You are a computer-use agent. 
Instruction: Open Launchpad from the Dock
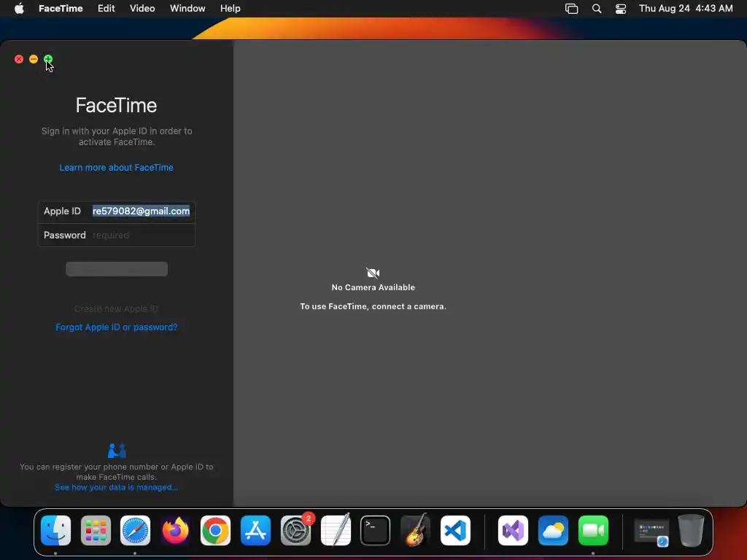(x=96, y=530)
